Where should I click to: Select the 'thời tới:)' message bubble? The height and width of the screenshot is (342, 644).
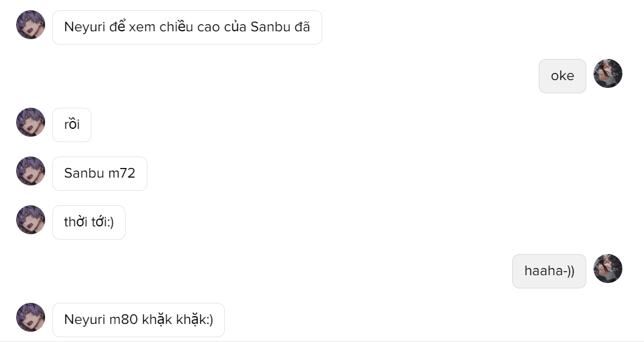tap(89, 222)
